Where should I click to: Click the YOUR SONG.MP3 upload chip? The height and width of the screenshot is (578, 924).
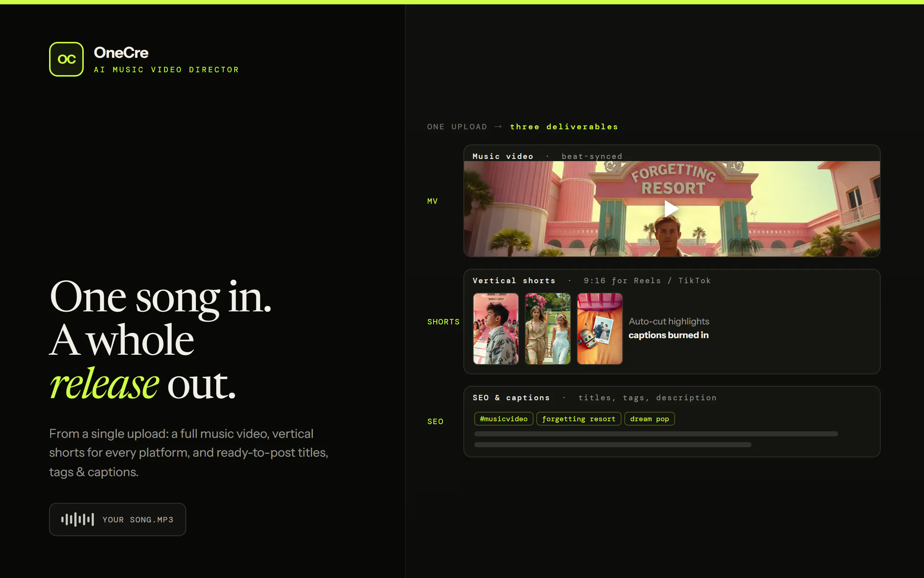118,519
